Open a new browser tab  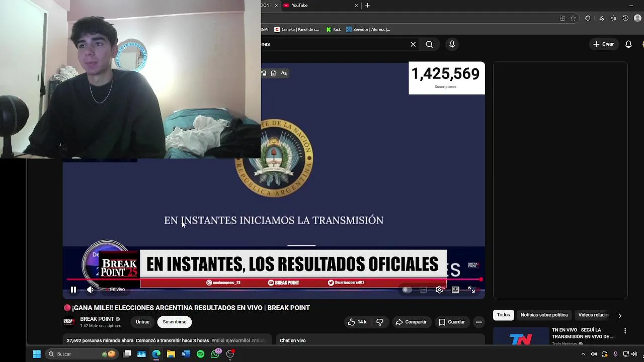click(x=367, y=6)
